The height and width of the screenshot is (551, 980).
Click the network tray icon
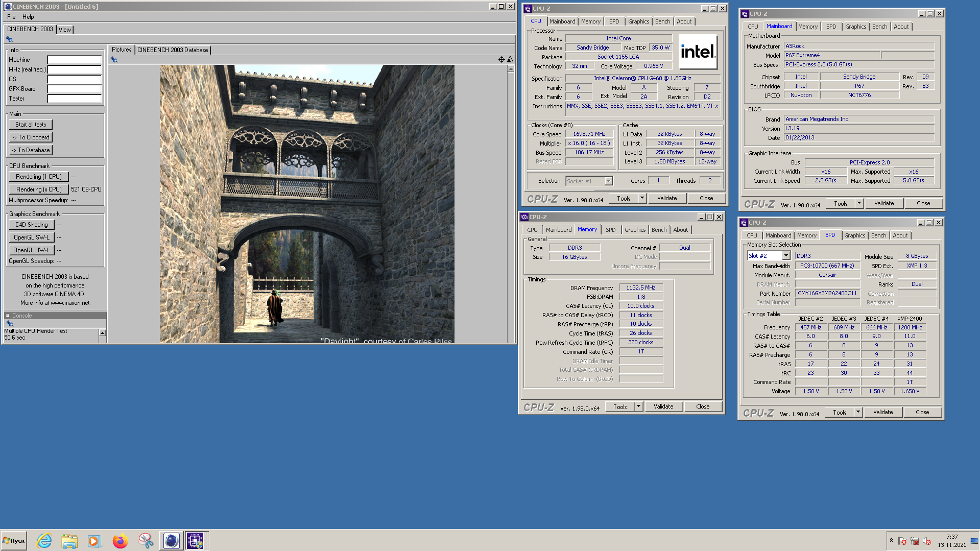pos(915,541)
